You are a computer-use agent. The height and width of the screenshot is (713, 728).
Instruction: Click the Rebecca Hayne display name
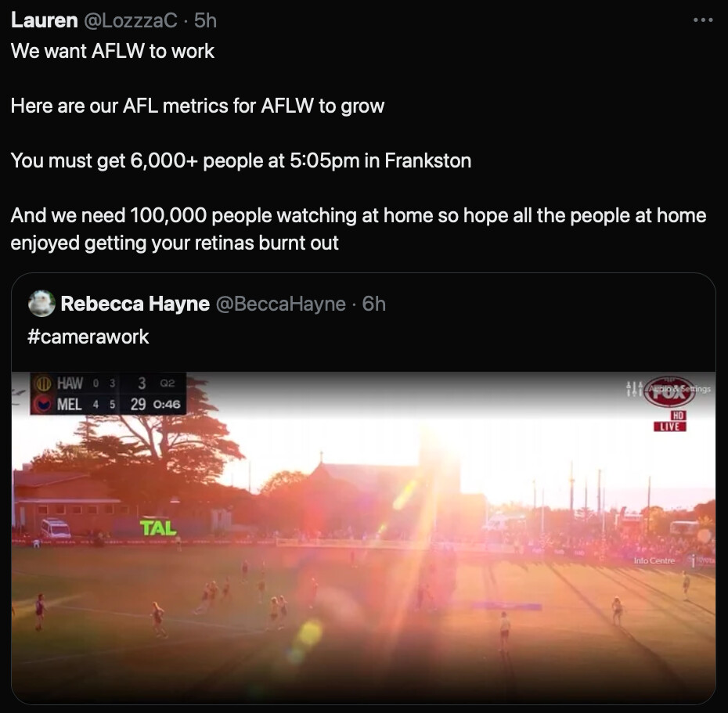tap(135, 304)
